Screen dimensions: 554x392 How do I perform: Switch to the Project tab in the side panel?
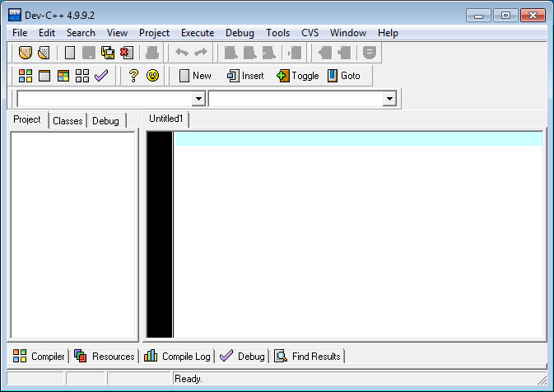(x=27, y=119)
